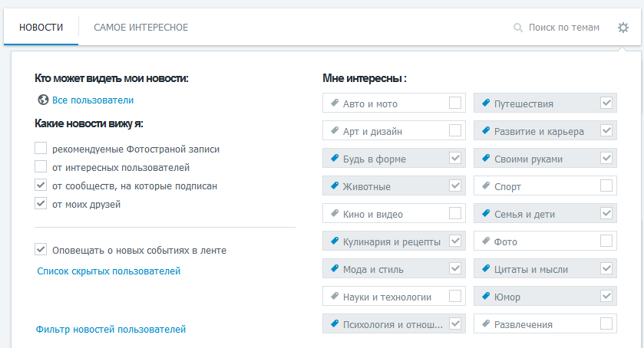Click the tag icon next to Спорт
Screen dimensions: 644x348
[x=486, y=185]
